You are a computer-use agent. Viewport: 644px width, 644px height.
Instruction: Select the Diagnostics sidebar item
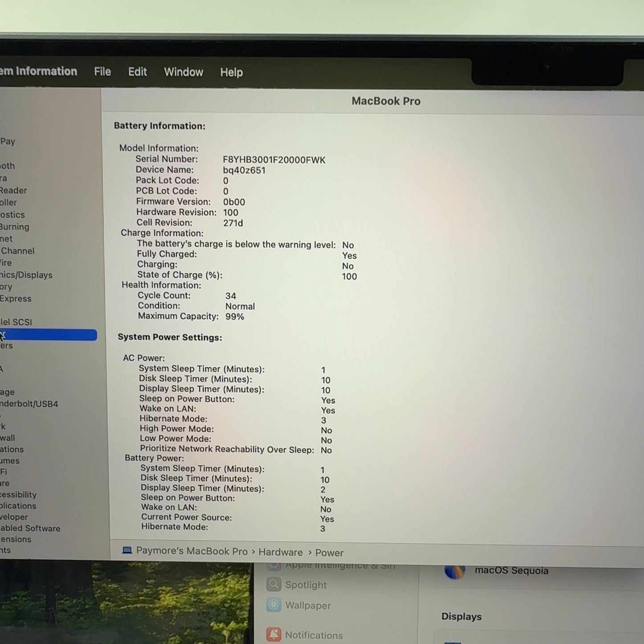[12, 215]
